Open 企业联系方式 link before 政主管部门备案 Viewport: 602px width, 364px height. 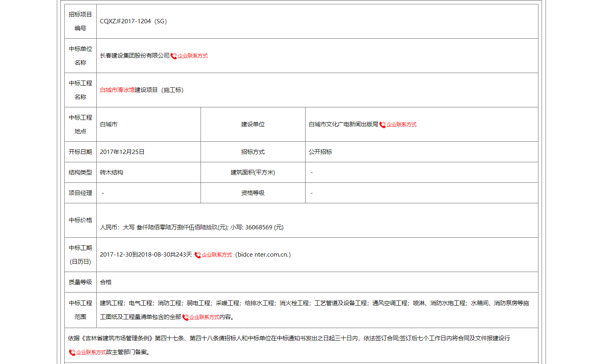pyautogui.click(x=91, y=352)
